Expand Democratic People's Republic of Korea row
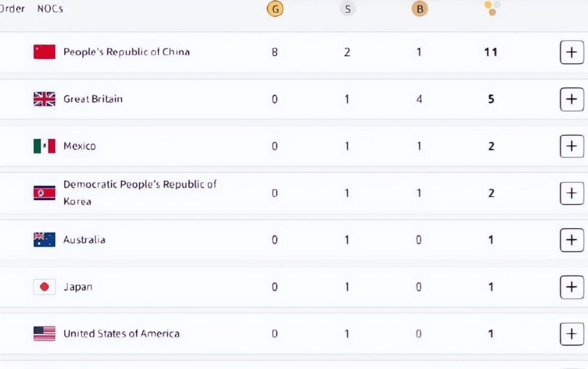The height and width of the screenshot is (369, 588). [572, 193]
